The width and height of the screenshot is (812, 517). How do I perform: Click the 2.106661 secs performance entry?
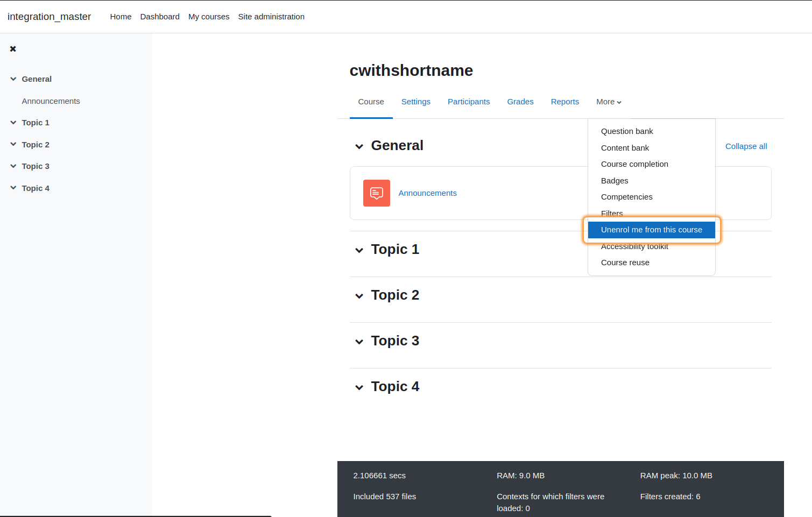pos(379,476)
